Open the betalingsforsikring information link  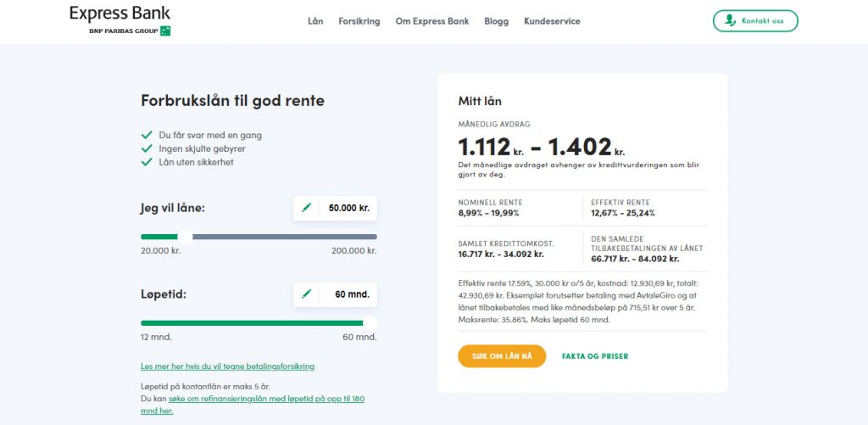coord(227,366)
